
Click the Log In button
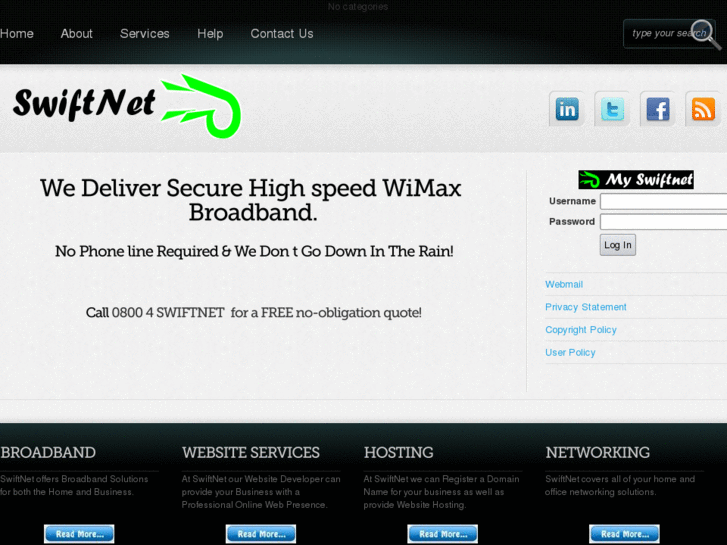618,245
